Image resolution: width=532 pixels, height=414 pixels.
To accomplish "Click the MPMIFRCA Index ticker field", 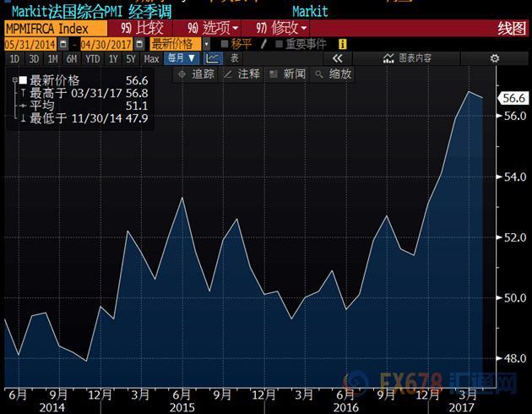I will pos(56,29).
